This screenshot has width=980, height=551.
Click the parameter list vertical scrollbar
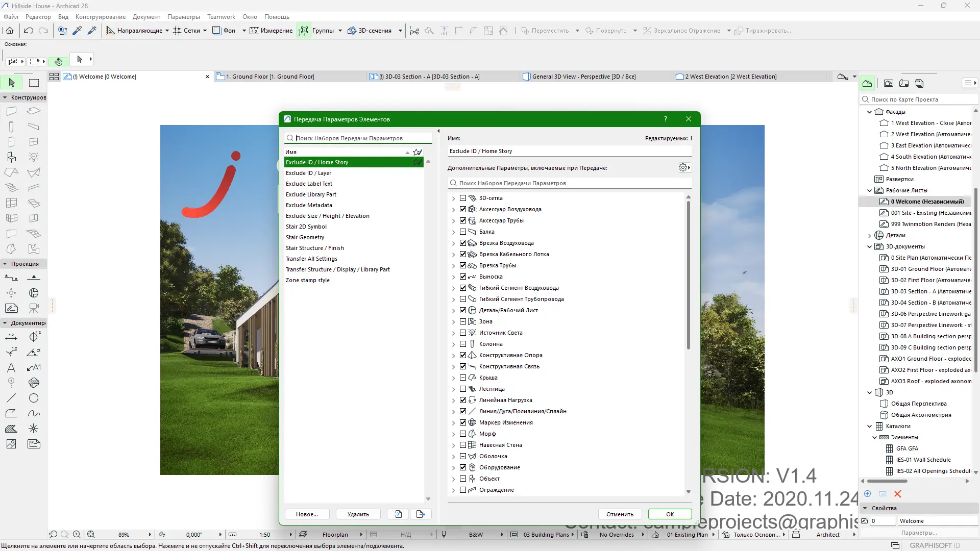click(688, 275)
